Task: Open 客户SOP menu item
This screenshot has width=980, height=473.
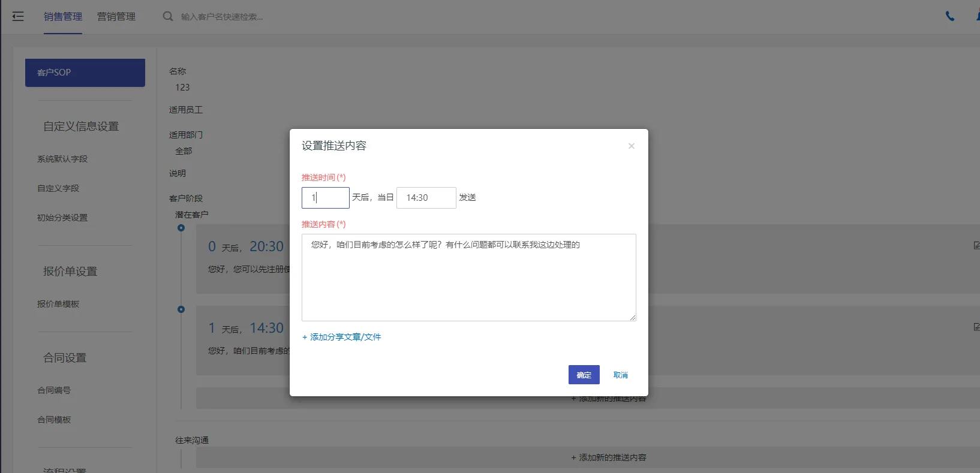Action: (85, 73)
